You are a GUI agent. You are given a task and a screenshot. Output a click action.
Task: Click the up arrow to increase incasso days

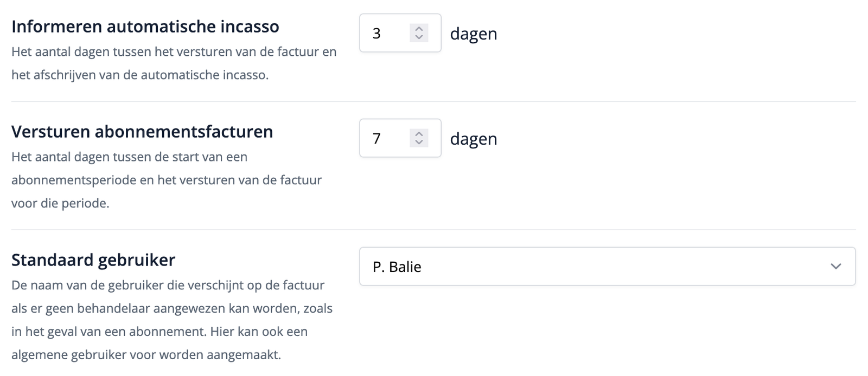(x=419, y=29)
